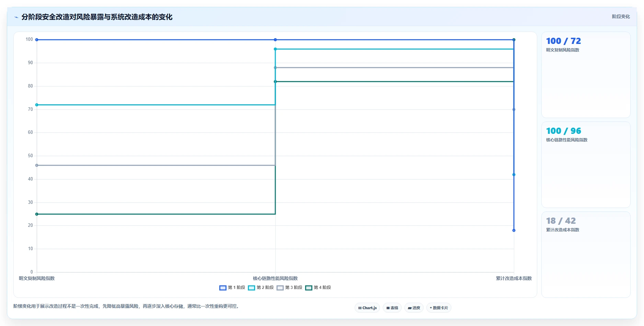Click the cyan data point at 72
Screen dimensions: 644x326
[37, 105]
